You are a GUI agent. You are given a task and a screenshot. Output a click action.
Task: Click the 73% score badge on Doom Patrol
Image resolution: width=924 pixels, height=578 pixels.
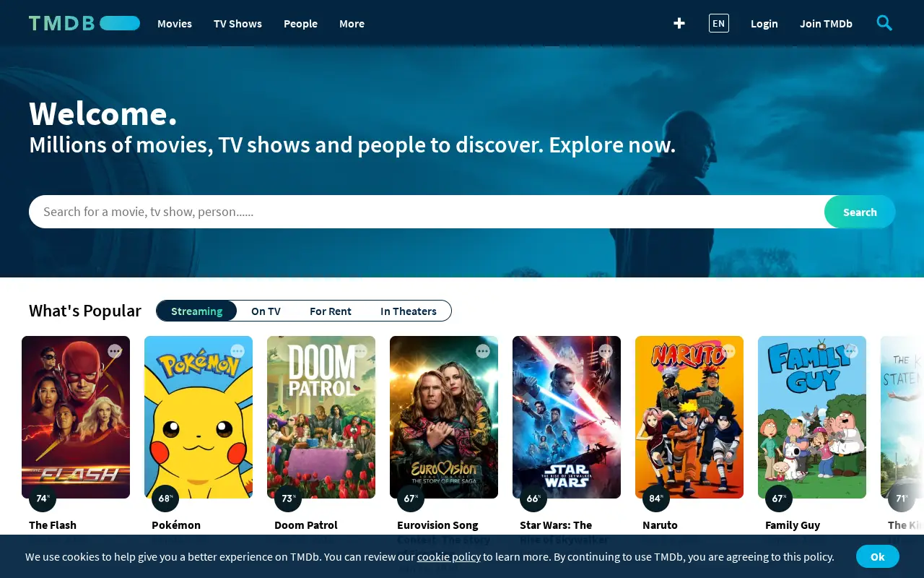(x=288, y=499)
